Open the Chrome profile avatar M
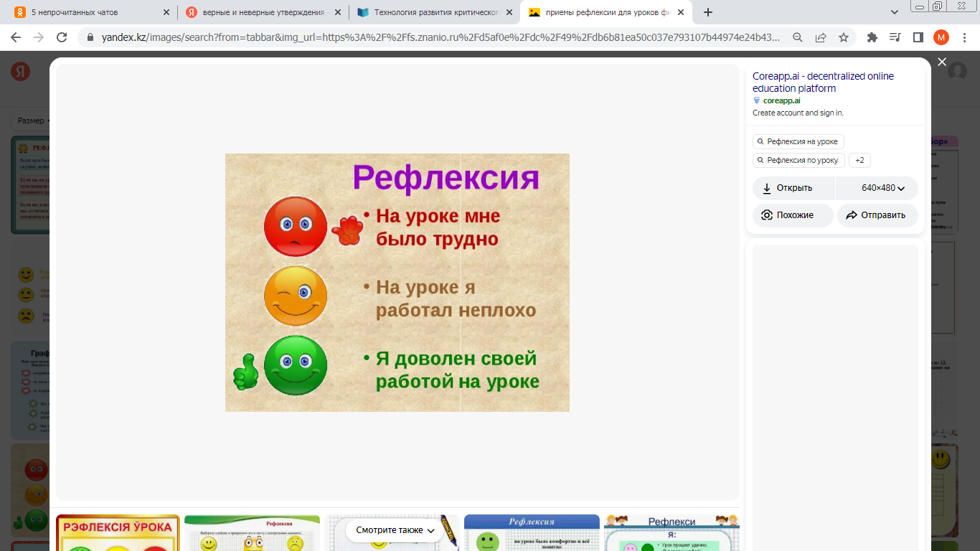The image size is (980, 551). pos(941,37)
